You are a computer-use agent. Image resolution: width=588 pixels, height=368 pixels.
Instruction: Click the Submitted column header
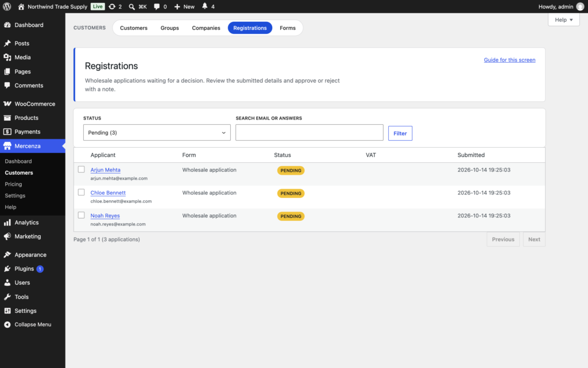point(471,155)
